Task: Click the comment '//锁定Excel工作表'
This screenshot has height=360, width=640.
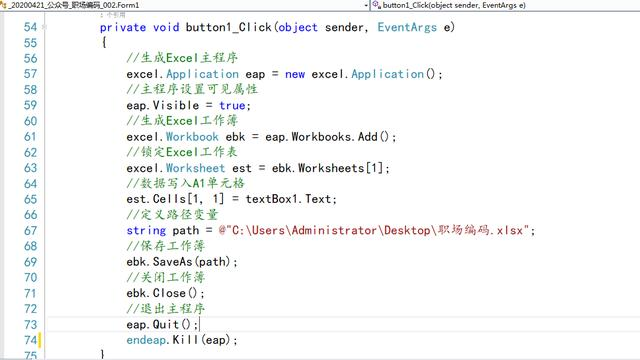Action: 182,152
